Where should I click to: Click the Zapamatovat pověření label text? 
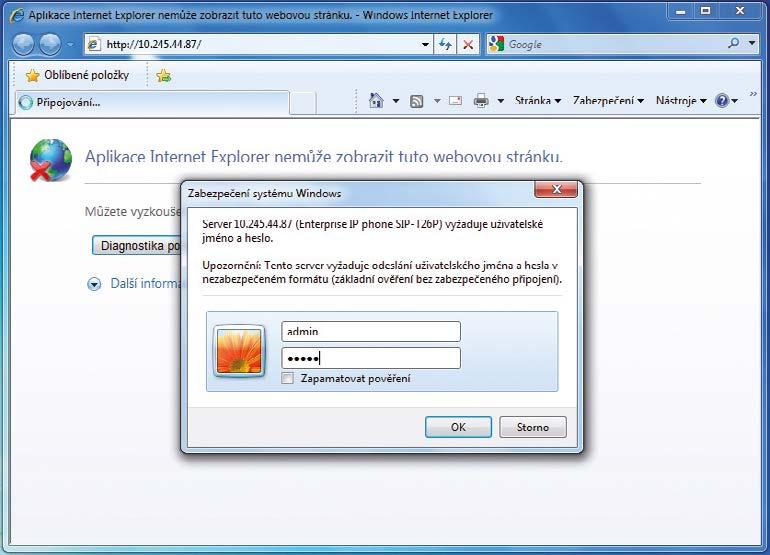356,379
